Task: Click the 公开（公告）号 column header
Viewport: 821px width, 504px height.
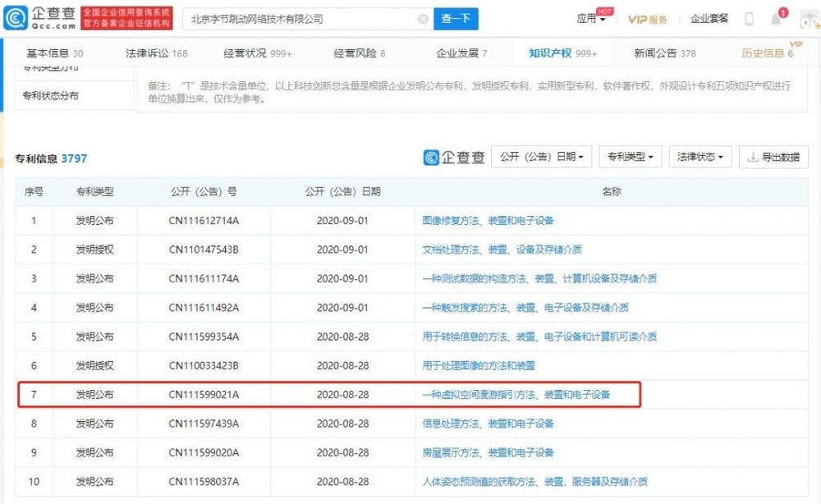Action: 204,191
